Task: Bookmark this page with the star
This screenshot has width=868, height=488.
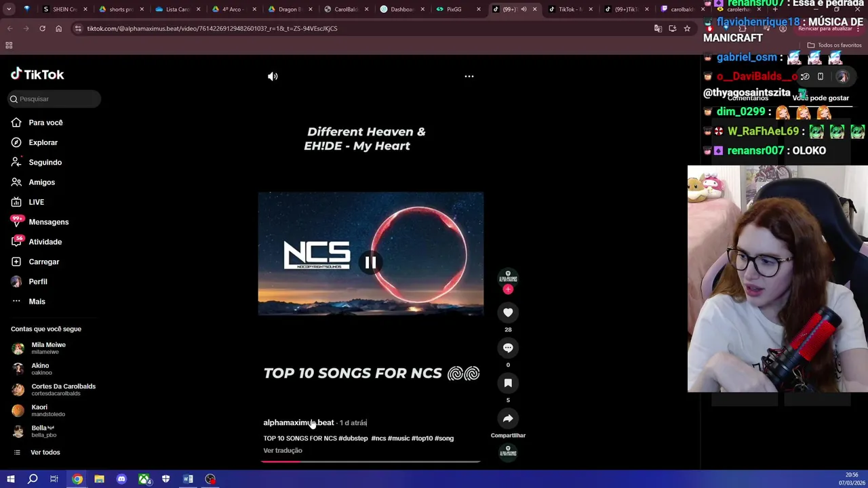Action: 687,28
